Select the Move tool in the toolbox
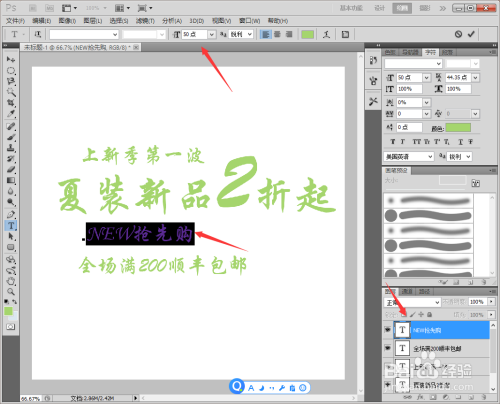This screenshot has height=404, width=500. click(x=11, y=59)
